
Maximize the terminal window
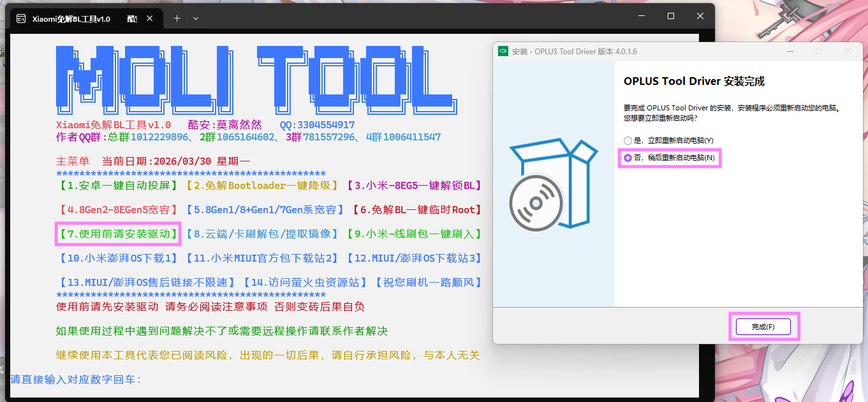(671, 16)
